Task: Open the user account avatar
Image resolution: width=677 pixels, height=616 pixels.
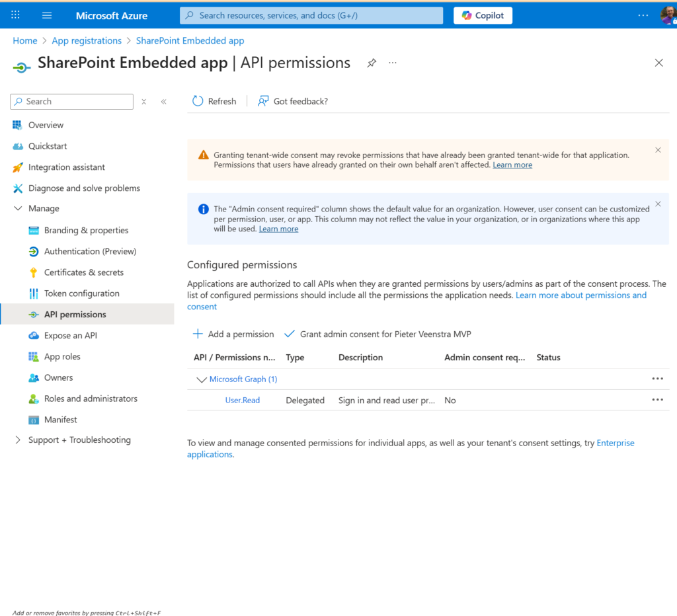Action: coord(668,16)
